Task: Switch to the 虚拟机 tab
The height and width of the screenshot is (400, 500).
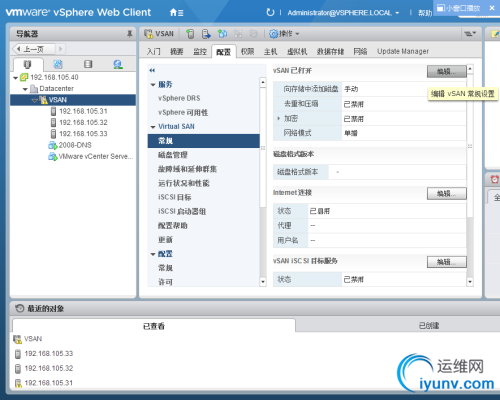Action: [x=297, y=51]
